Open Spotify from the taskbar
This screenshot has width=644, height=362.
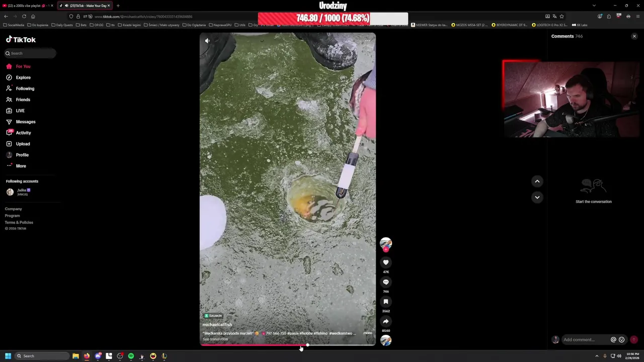click(x=131, y=356)
